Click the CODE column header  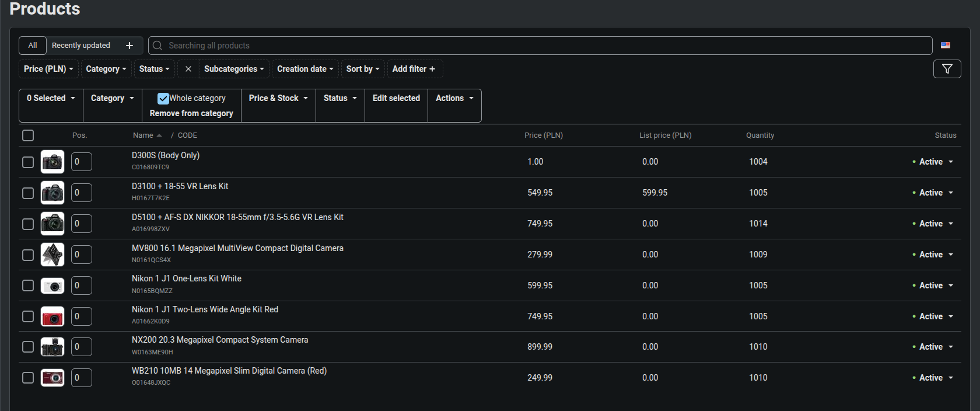point(187,135)
